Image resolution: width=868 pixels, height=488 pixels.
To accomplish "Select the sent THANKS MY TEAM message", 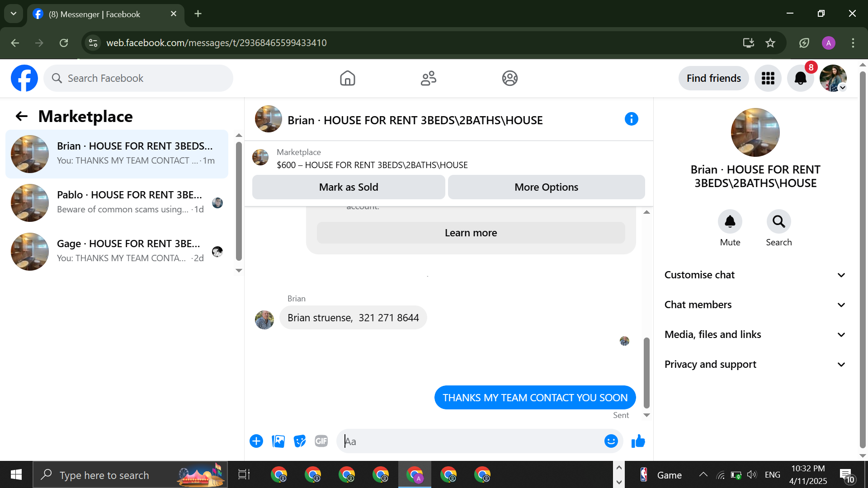I will [535, 398].
